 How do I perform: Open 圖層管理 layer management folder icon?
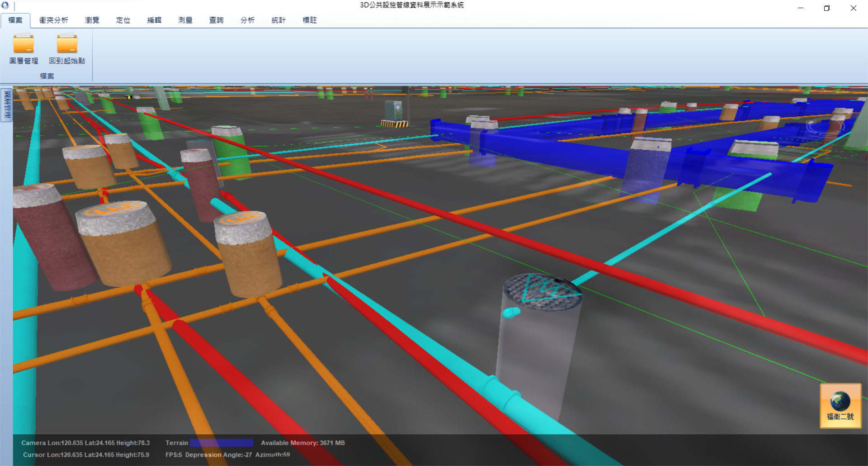click(24, 45)
